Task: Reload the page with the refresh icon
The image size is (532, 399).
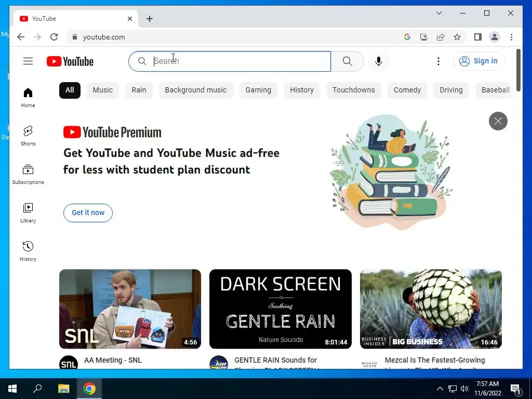Action: pos(54,37)
